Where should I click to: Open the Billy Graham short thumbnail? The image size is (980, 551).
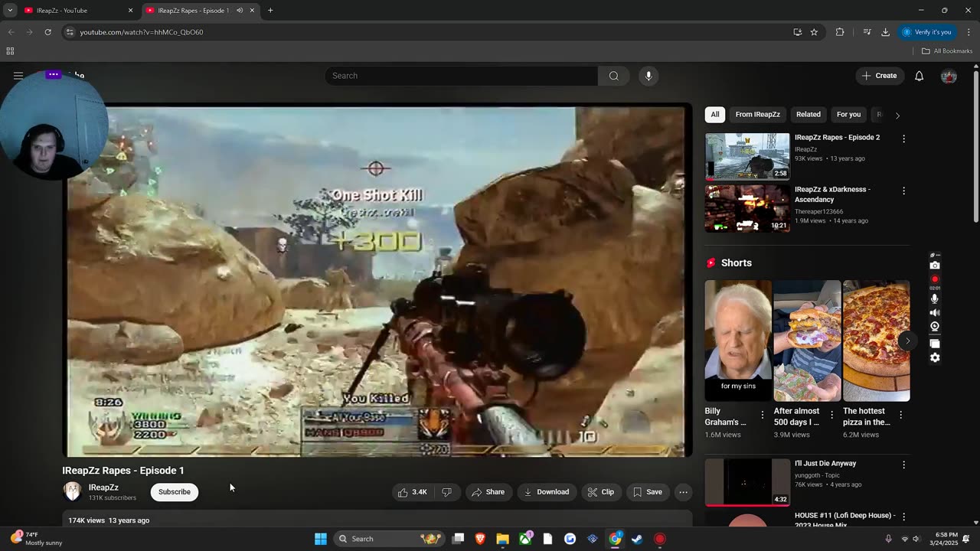pos(738,341)
